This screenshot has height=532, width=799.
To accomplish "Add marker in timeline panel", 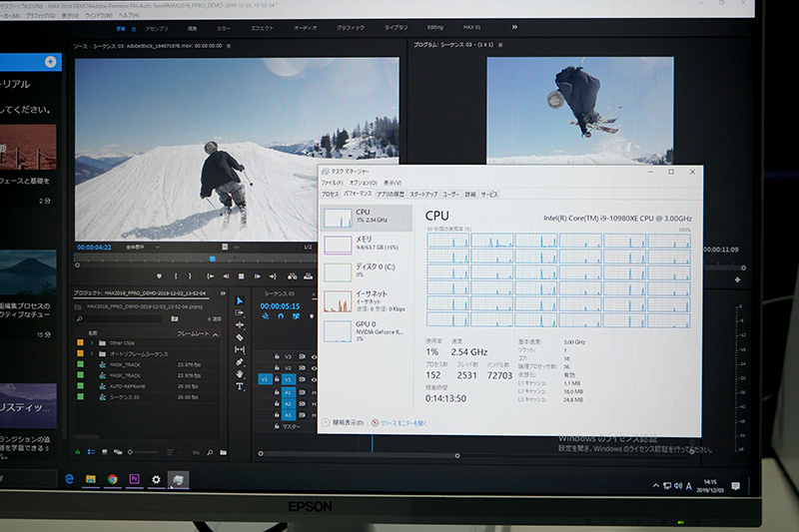I will [312, 316].
